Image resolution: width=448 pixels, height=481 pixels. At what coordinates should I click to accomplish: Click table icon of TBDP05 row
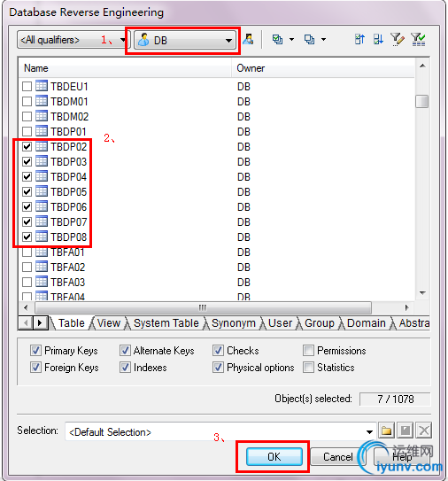(x=42, y=191)
